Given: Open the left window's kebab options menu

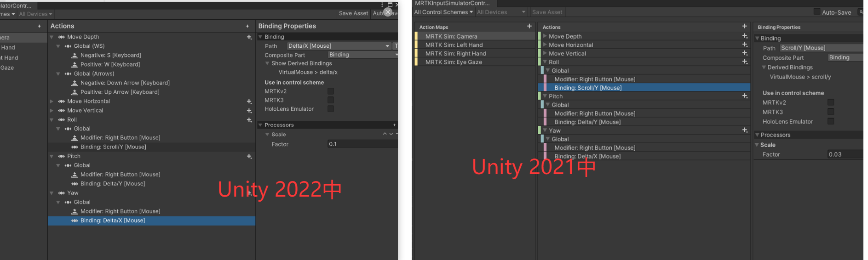Looking at the screenshot, I should [382, 5].
